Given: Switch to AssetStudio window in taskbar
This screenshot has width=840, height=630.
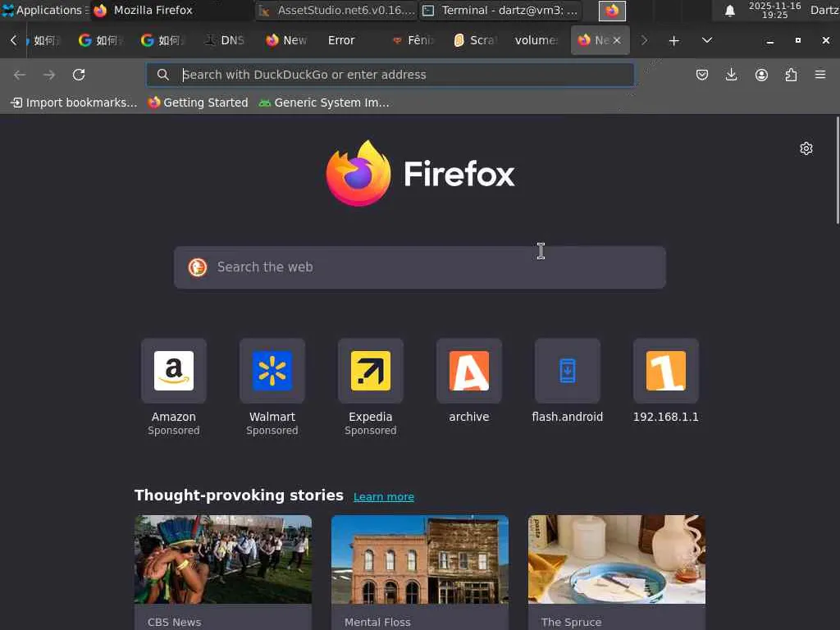Looking at the screenshot, I should pos(336,10).
